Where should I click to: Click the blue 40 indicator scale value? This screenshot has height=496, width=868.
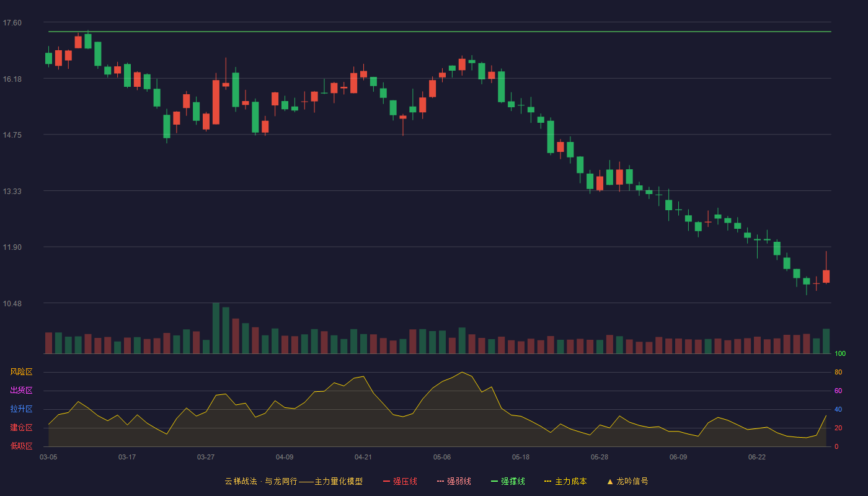click(x=838, y=410)
